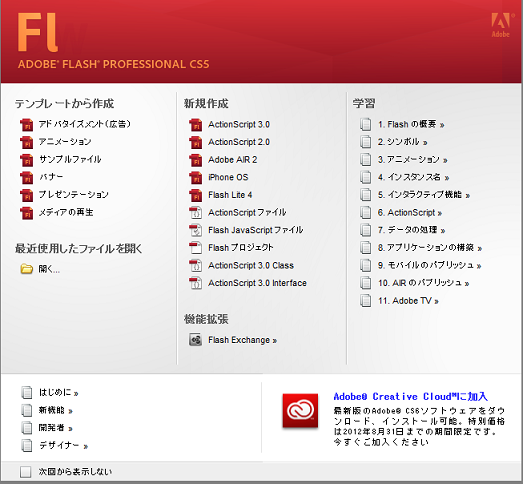523x484 pixels.
Task: Open lesson 10. AIR のパブリッシュ
Action: coord(423,283)
